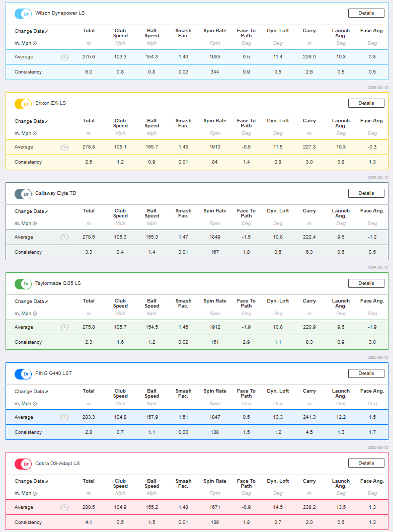The image size is (393, 532).
Task: Click Change Data pencil in Cobra DS-Adapt panel
Action: pyautogui.click(x=47, y=482)
